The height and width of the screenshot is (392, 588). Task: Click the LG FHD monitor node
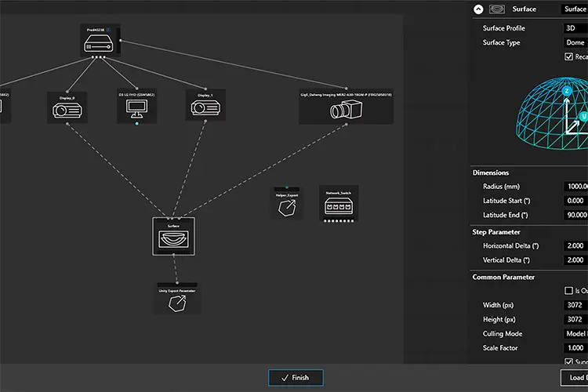coord(136,108)
